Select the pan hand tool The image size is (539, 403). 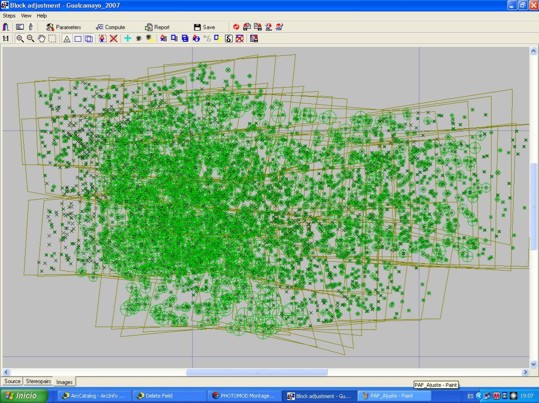tap(42, 39)
